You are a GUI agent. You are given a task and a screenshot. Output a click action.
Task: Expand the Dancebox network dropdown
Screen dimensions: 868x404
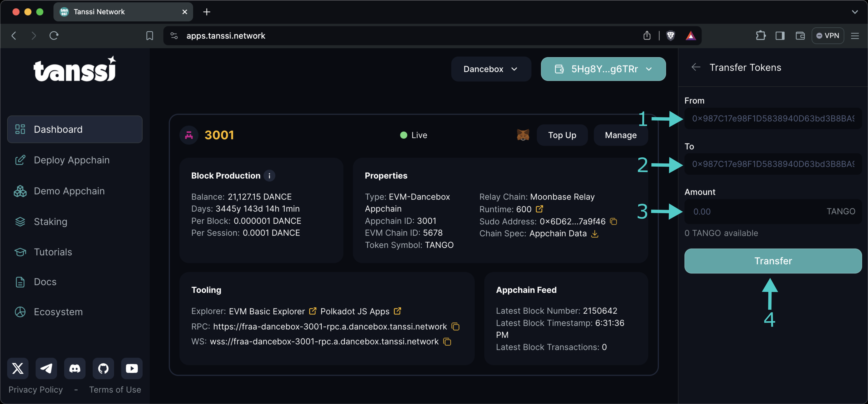[491, 69]
